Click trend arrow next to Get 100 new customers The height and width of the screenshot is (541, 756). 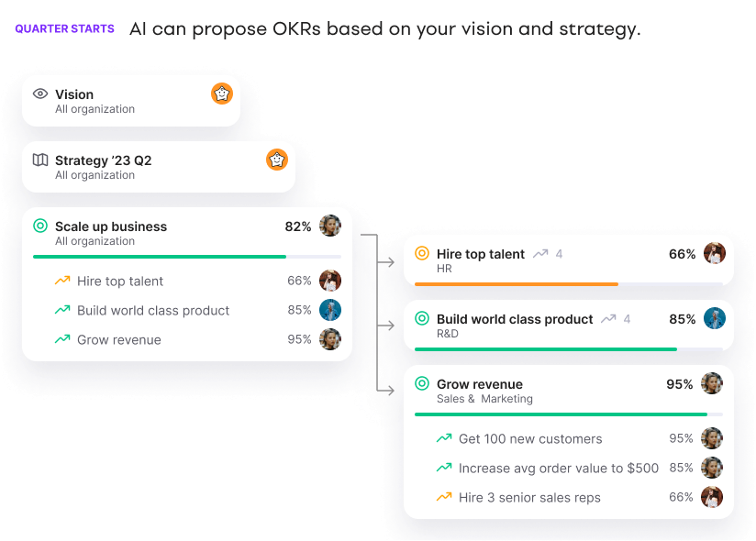(444, 438)
